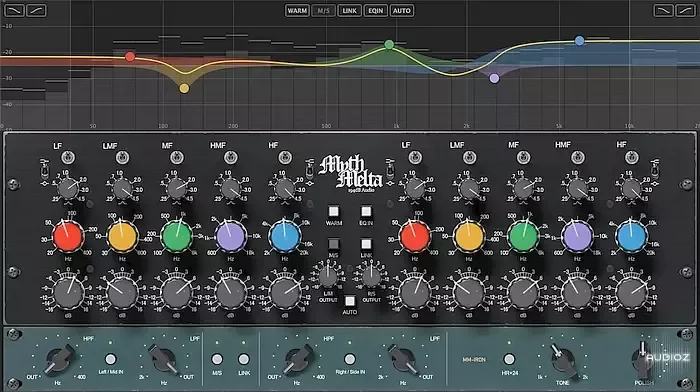
Task: Click the LINK square button in center panel
Action: tap(366, 244)
